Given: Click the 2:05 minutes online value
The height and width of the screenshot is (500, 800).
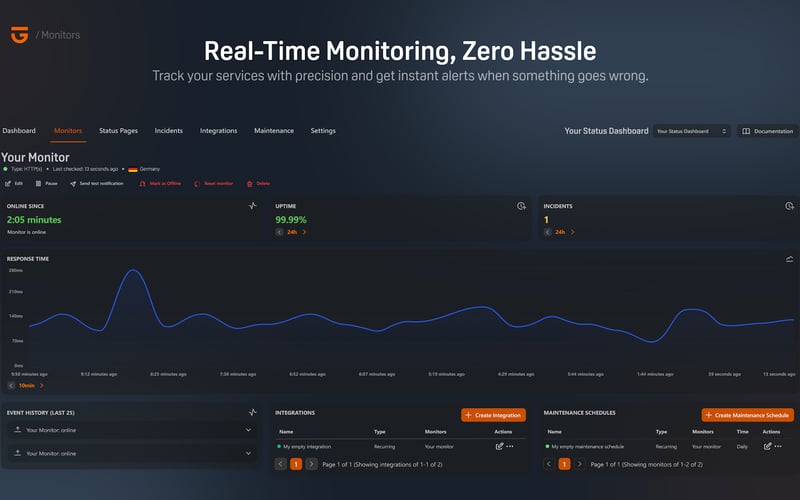Looking at the screenshot, I should click(x=34, y=220).
